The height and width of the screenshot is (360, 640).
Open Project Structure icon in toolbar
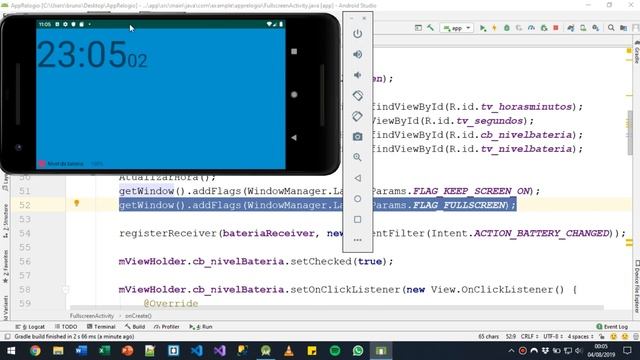[x=623, y=28]
